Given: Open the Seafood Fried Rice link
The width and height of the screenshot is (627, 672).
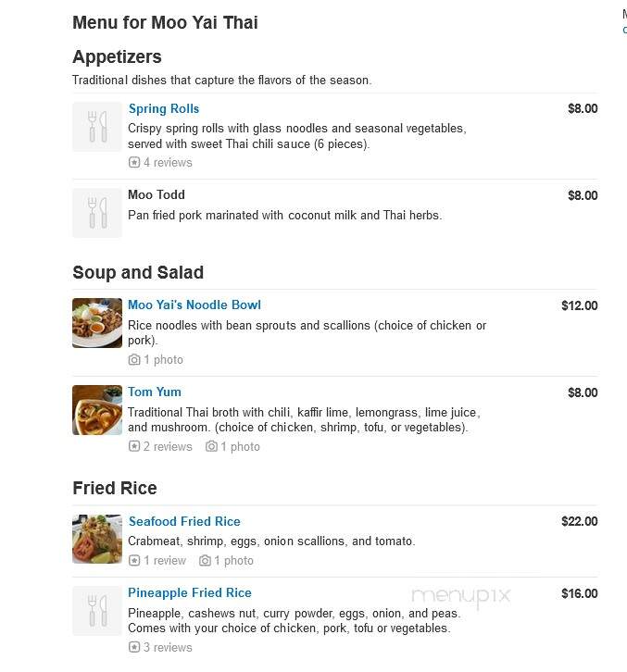Looking at the screenshot, I should pyautogui.click(x=184, y=521).
